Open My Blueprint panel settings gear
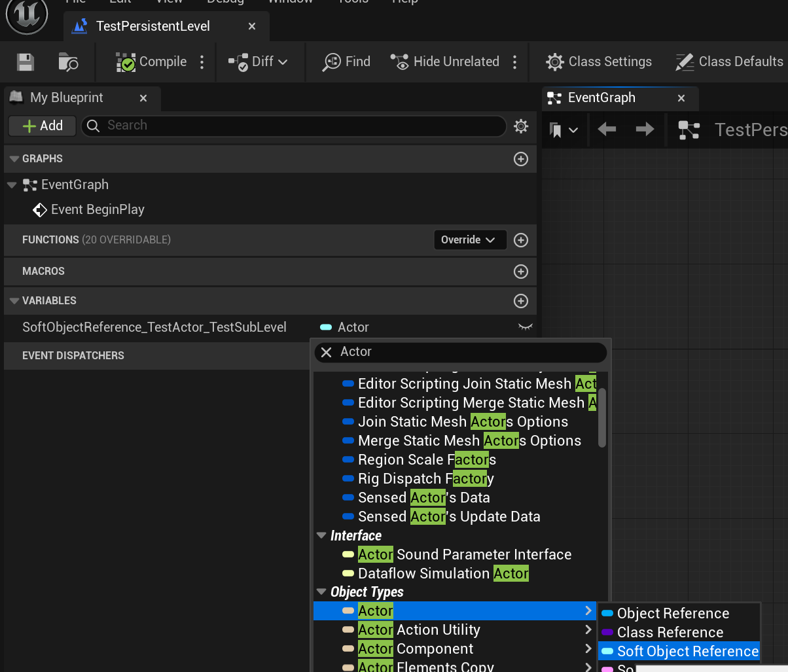The image size is (788, 672). coord(521,126)
